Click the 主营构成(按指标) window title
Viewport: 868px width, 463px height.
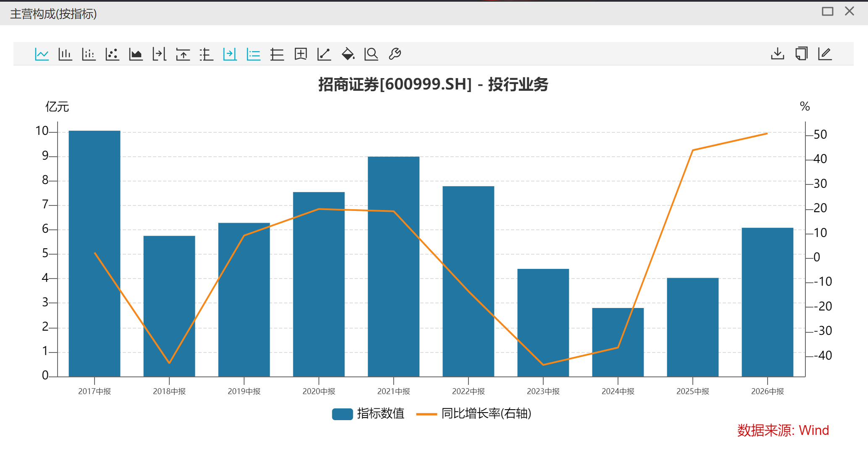click(53, 14)
